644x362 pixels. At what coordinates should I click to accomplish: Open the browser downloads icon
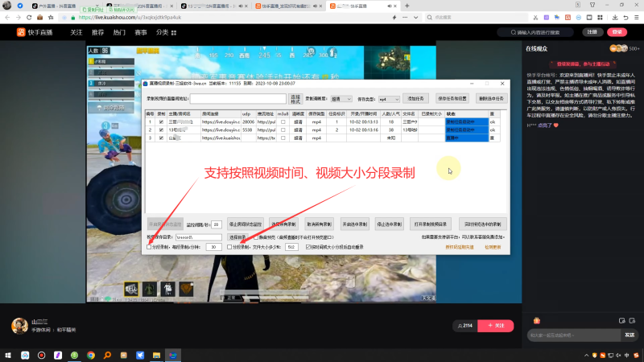pyautogui.click(x=615, y=18)
